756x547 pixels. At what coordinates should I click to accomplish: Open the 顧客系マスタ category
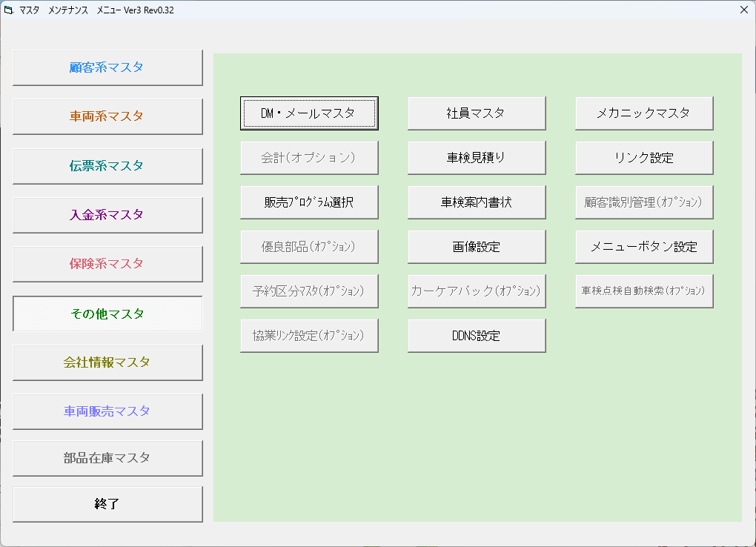[107, 67]
